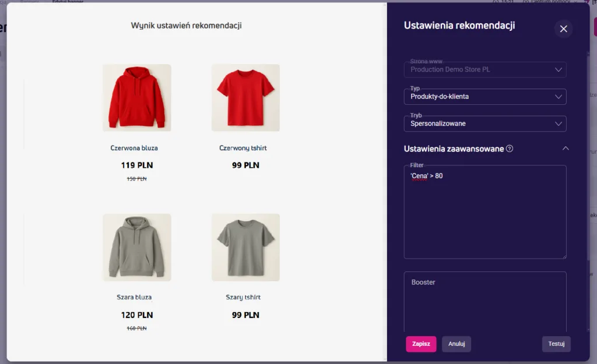Close the Ustawienia rekomendacji panel
This screenshot has height=364, width=597.
[564, 29]
